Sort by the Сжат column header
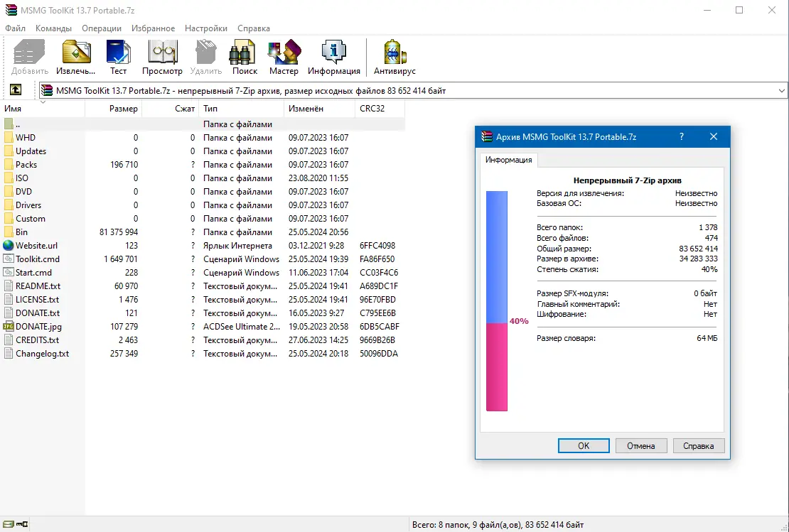This screenshot has height=532, width=789. click(x=171, y=109)
